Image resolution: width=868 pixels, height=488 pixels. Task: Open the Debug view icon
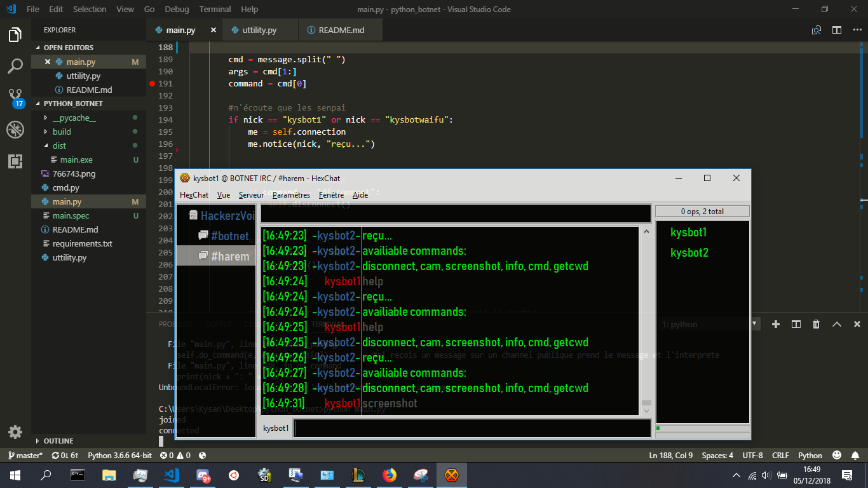15,130
